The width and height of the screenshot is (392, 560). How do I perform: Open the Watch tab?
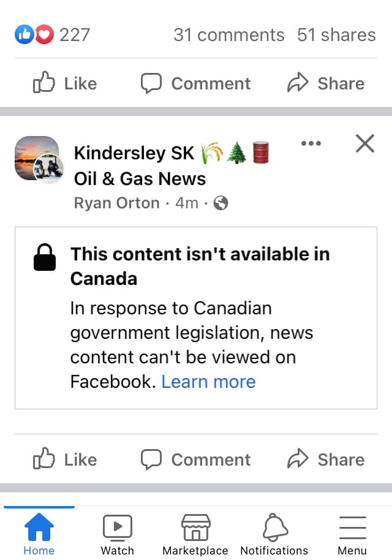[117, 534]
